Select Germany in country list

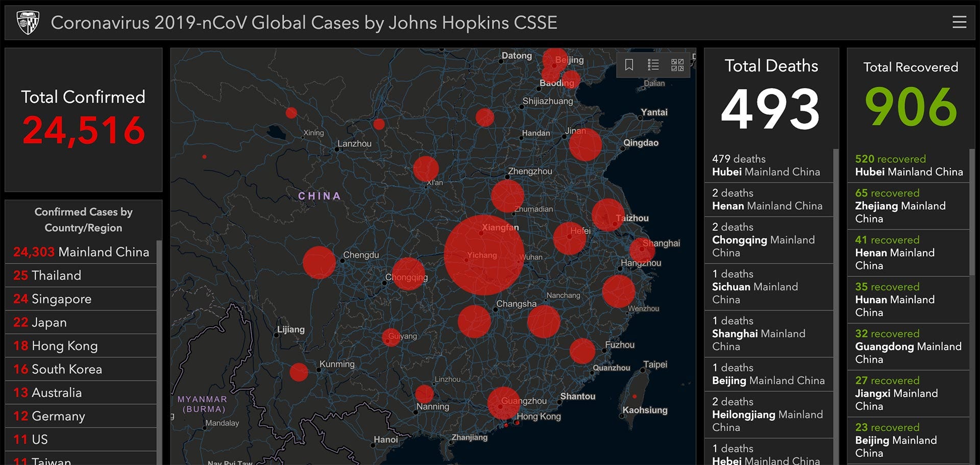(x=81, y=416)
